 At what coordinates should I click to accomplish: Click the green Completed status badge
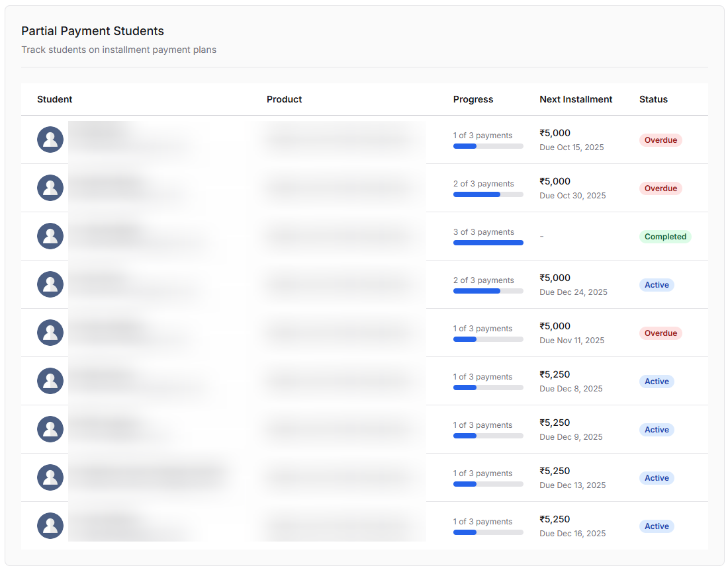coord(664,237)
